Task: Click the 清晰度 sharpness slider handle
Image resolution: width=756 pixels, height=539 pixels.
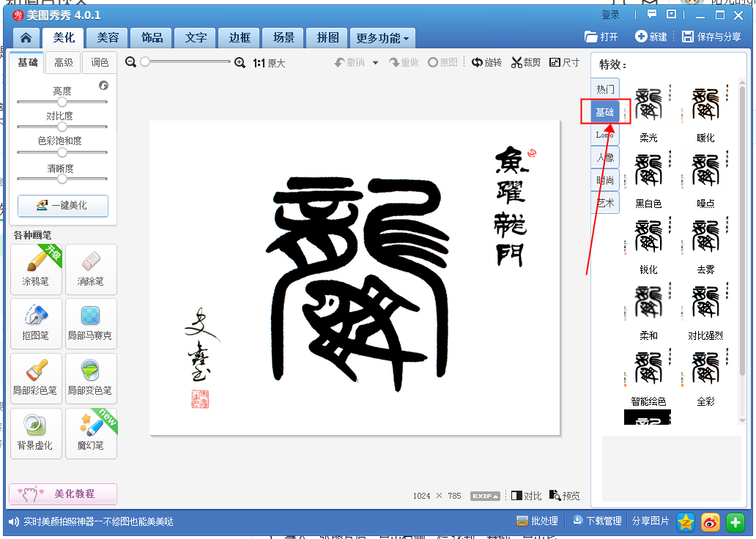Action: (62, 179)
